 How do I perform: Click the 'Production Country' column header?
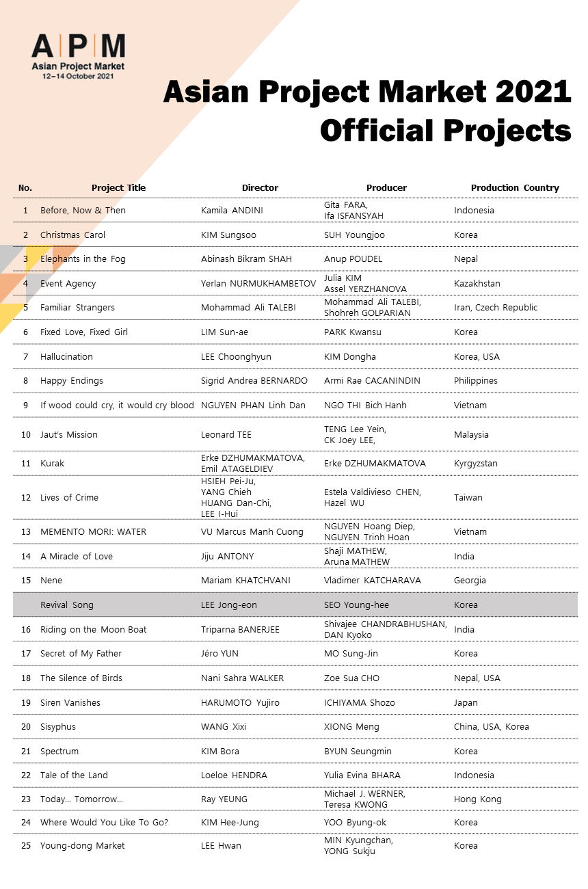(515, 188)
